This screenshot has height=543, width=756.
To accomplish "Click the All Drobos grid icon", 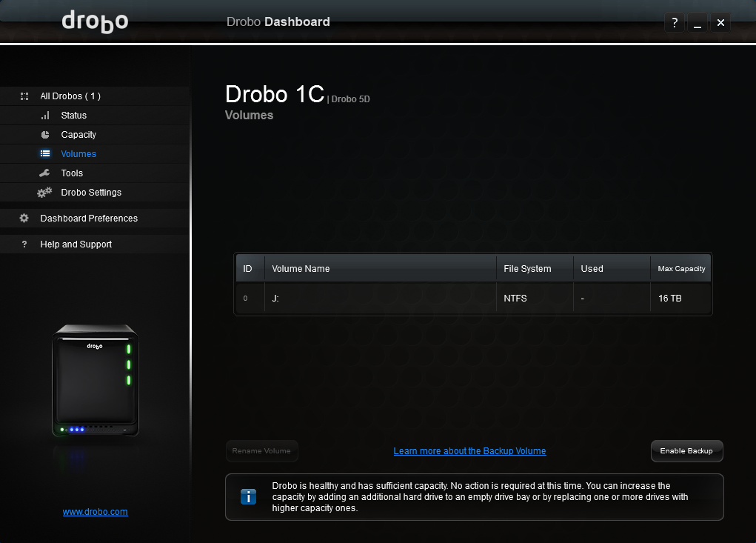I will pyautogui.click(x=24, y=96).
